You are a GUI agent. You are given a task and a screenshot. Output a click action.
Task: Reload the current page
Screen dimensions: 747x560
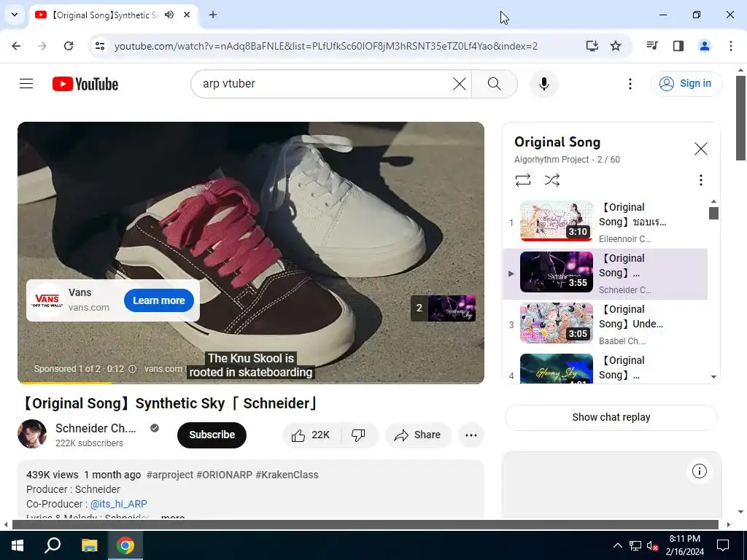69,46
